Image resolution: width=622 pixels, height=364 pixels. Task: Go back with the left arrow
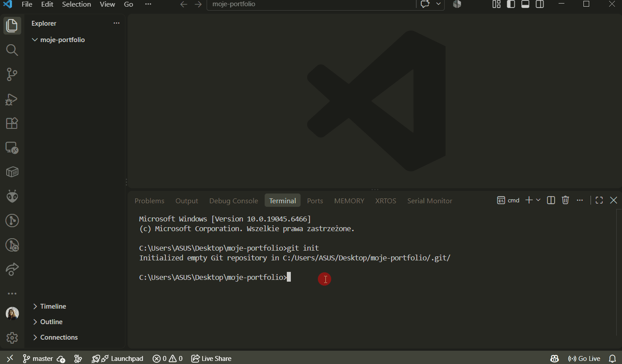pyautogui.click(x=184, y=4)
